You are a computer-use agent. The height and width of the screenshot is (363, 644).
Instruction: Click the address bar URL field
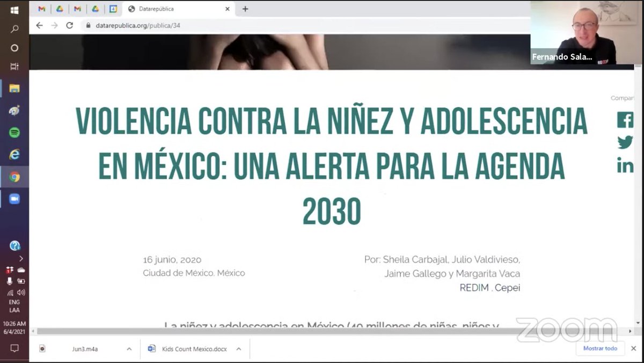(x=306, y=25)
